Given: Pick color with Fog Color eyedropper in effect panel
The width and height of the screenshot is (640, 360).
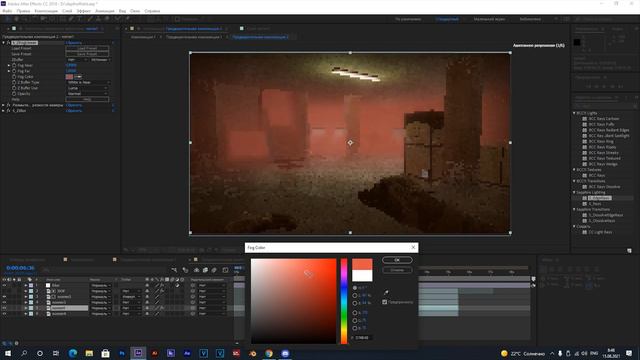Looking at the screenshot, I should pyautogui.click(x=78, y=77).
